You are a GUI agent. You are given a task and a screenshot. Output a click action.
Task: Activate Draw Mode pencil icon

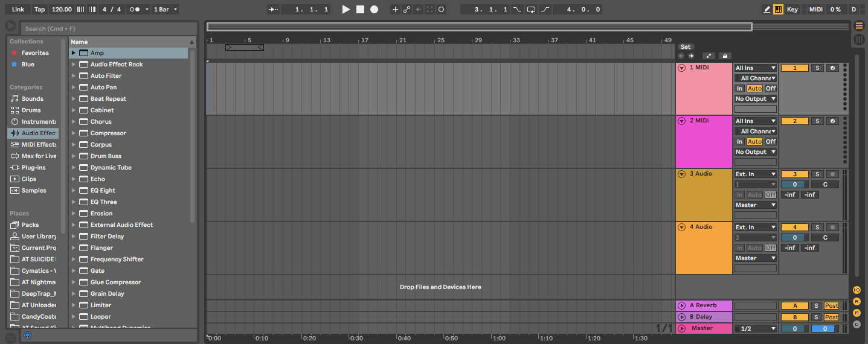coord(767,9)
